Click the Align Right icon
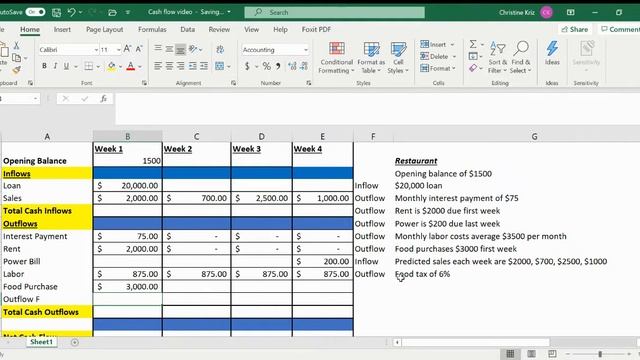The height and width of the screenshot is (360, 640). (180, 66)
